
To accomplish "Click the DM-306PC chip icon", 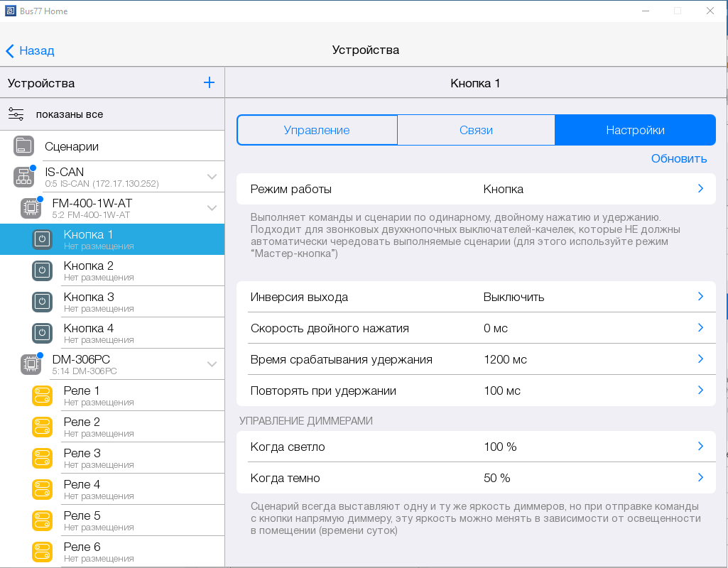I will 31,364.
